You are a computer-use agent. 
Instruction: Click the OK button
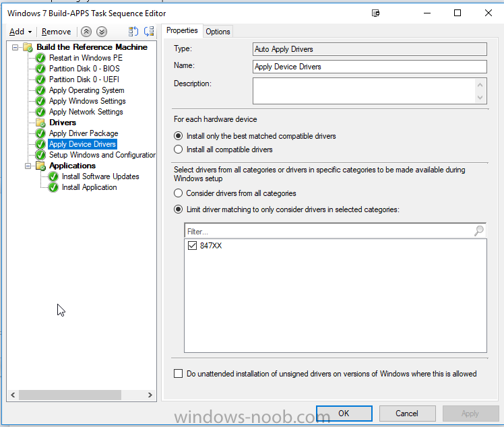(x=344, y=413)
